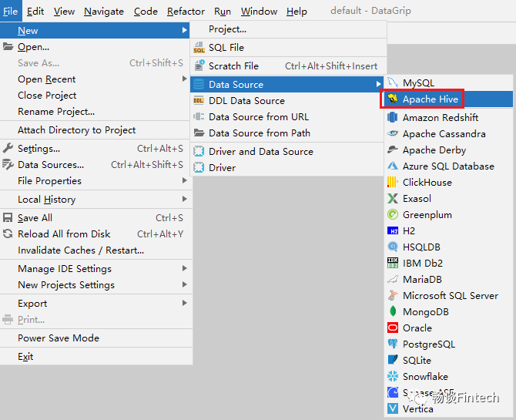Click the SQLite feather icon

tap(392, 360)
